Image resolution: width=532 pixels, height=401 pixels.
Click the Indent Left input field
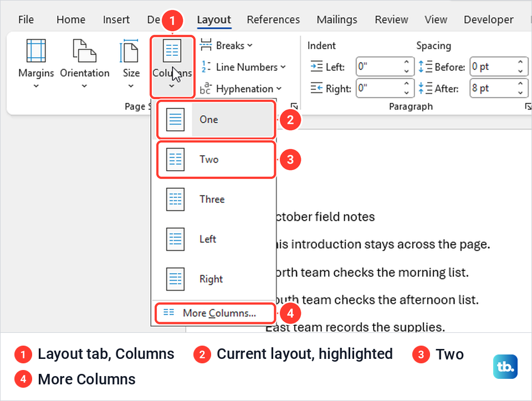(x=379, y=66)
